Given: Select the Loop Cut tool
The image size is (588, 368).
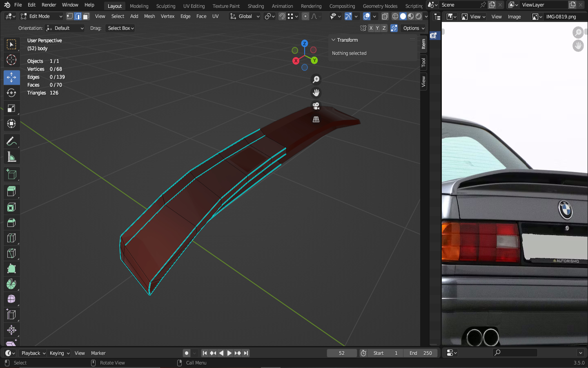Looking at the screenshot, I should (11, 238).
